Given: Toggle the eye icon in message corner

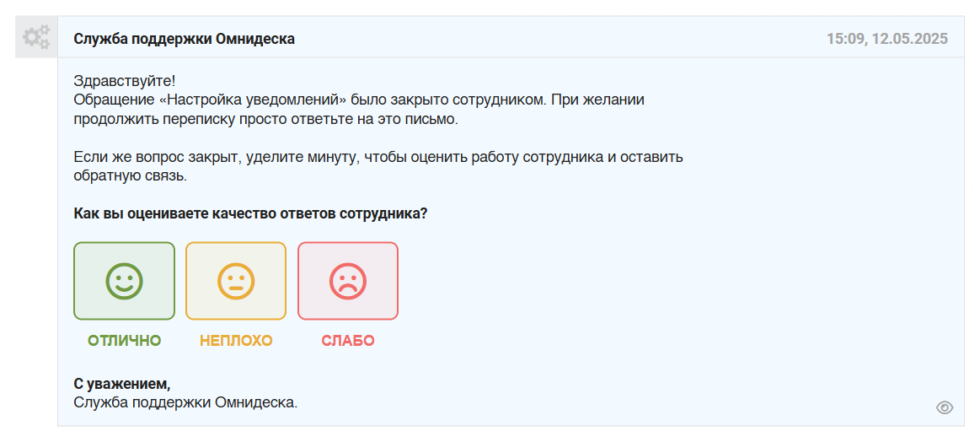Looking at the screenshot, I should (945, 408).
